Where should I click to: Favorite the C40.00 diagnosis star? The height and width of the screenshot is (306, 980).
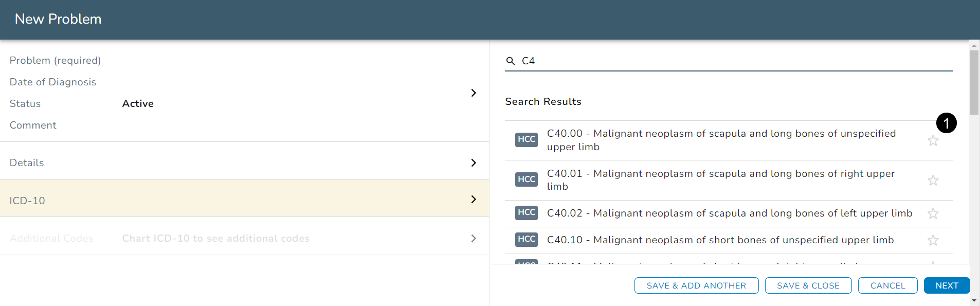click(933, 140)
